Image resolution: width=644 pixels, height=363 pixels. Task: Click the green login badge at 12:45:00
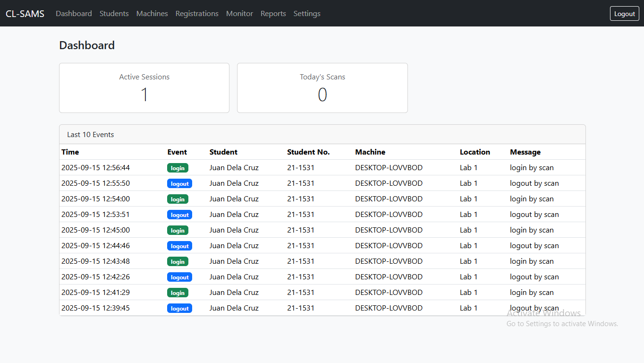(x=178, y=230)
